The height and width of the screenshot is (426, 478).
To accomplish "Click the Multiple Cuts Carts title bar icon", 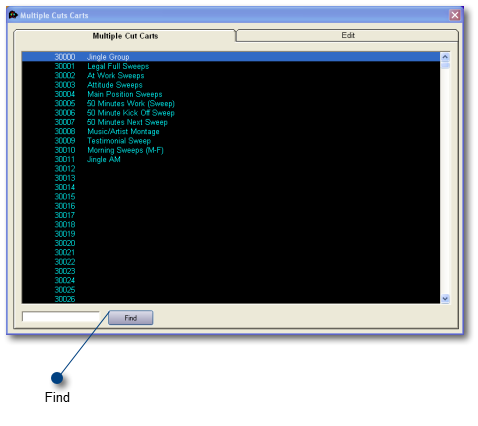I will [13, 15].
